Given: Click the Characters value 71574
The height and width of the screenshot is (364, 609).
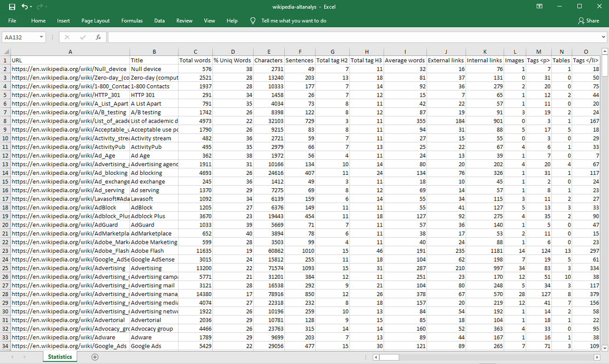Looking at the screenshot, I should pyautogui.click(x=269, y=268).
